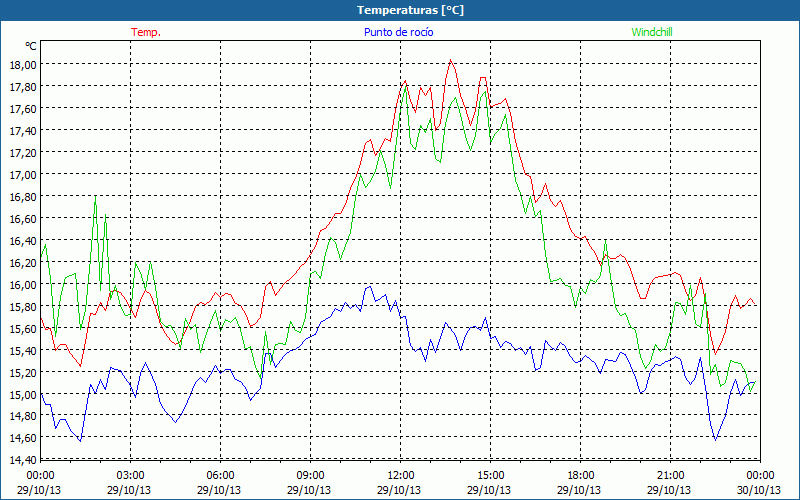
Task: Click the 14,80 y-axis value
Action: pos(23,416)
